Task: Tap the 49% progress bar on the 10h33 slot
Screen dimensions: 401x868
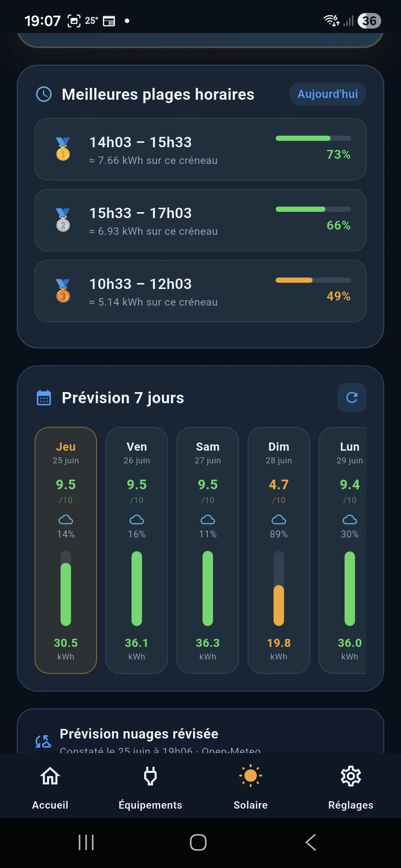Action: 313,280
